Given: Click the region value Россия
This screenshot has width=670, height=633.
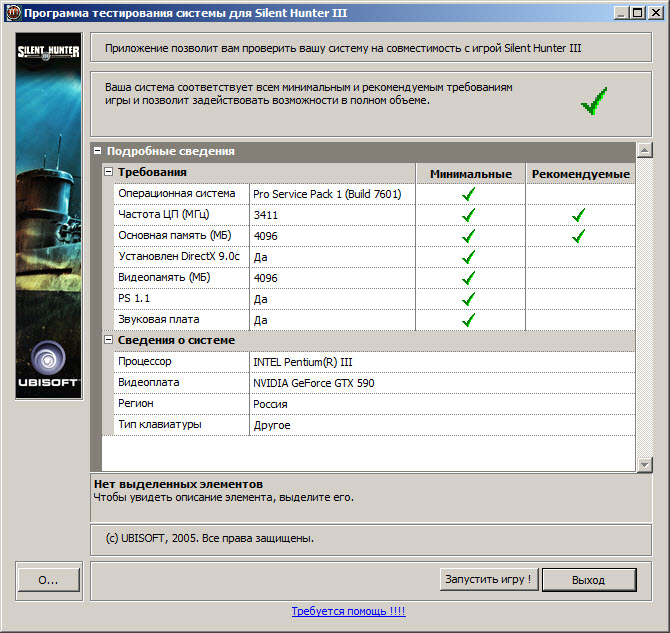Looking at the screenshot, I should click(270, 404).
